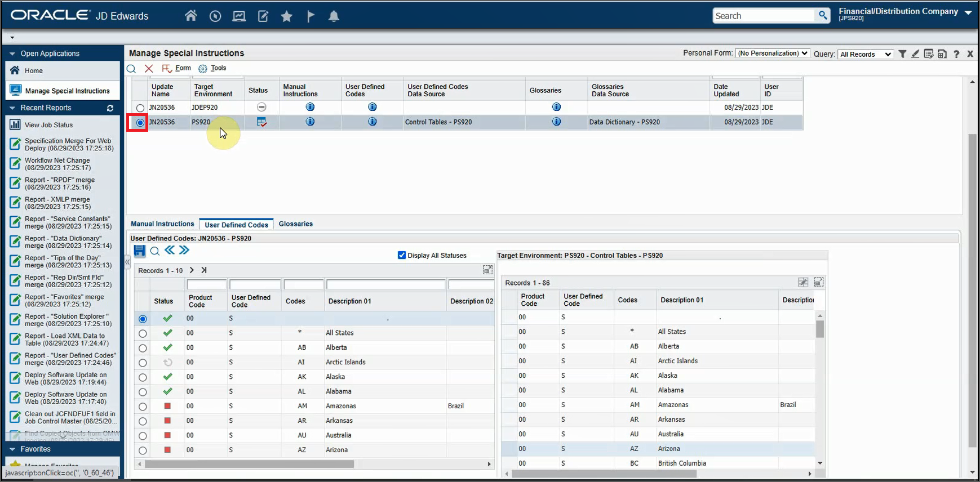Click the red X Close form icon

click(x=149, y=69)
